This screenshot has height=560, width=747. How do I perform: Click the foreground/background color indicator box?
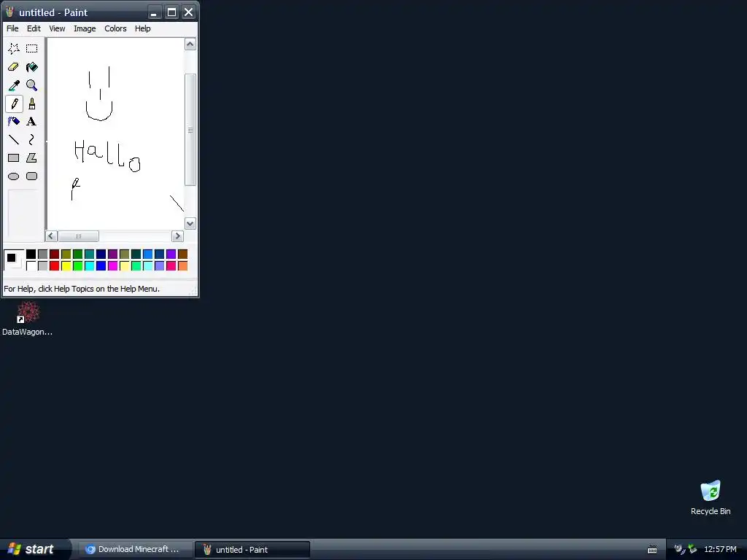tap(14, 260)
